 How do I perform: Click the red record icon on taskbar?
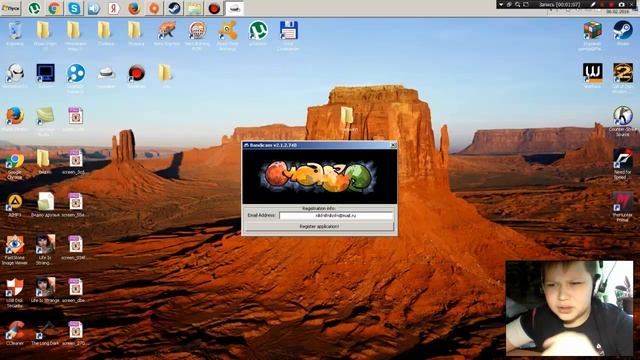(214, 8)
